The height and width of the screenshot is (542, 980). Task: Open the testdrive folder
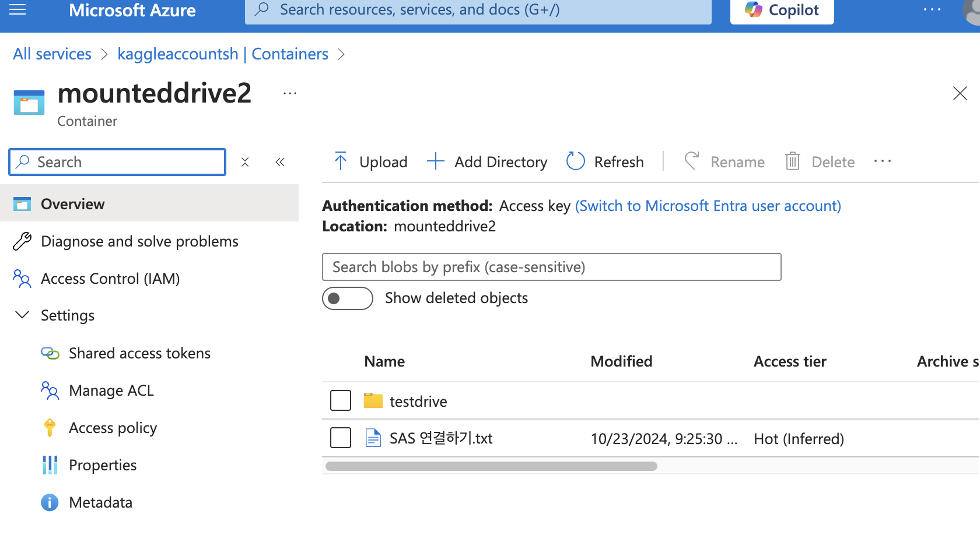pos(418,402)
